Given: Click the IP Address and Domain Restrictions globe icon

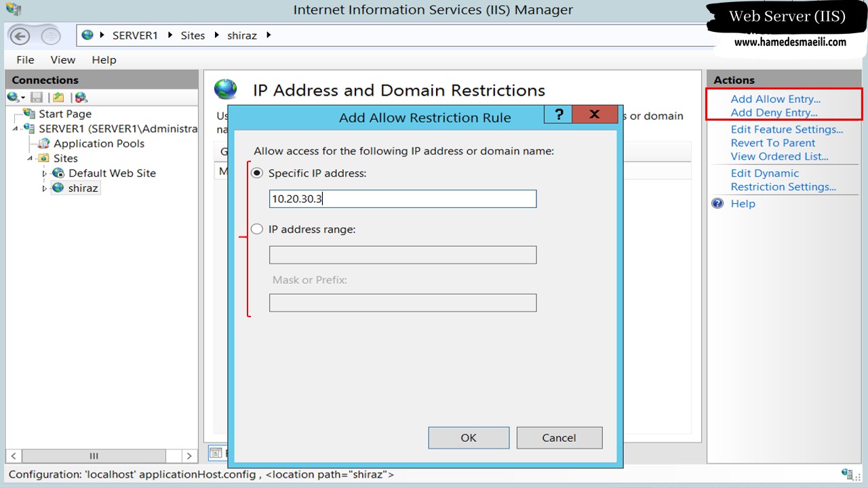Looking at the screenshot, I should pyautogui.click(x=226, y=89).
